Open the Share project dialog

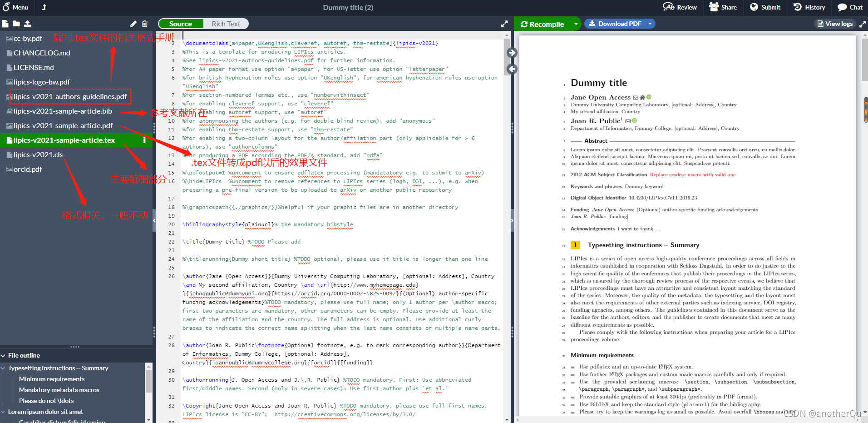point(723,7)
